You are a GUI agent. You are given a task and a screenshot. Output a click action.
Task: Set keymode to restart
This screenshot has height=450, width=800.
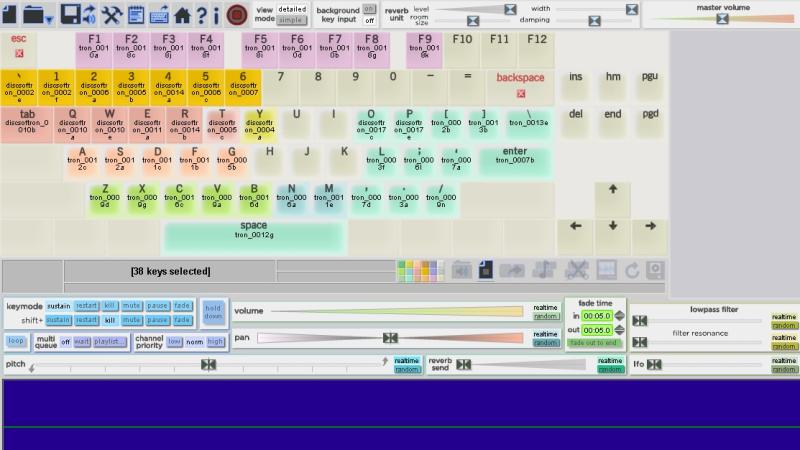(x=86, y=306)
